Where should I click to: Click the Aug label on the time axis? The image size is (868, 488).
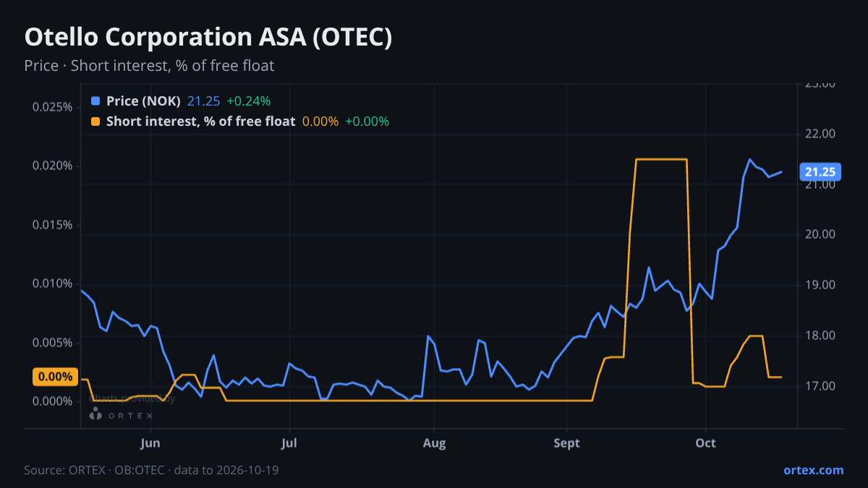click(x=433, y=443)
